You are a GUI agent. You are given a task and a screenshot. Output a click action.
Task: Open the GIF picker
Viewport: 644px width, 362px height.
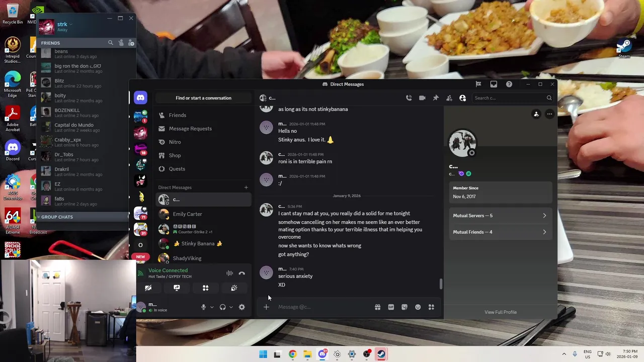pyautogui.click(x=391, y=307)
